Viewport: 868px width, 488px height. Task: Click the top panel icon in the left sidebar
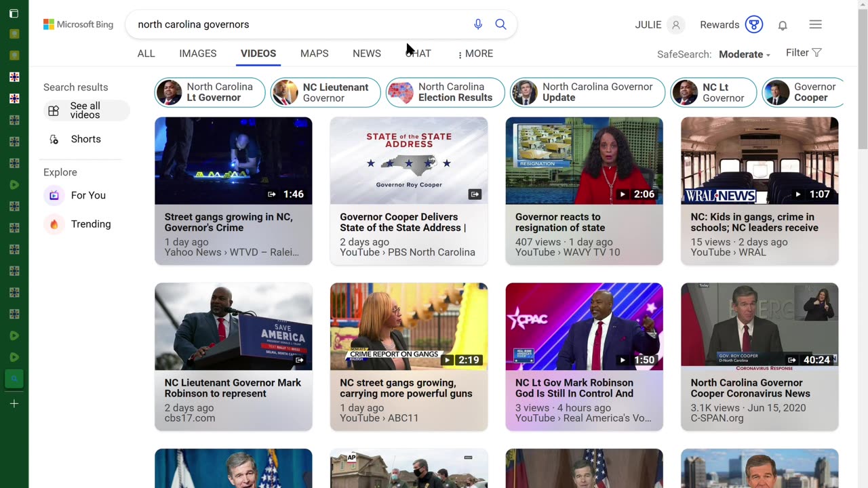pos(14,14)
